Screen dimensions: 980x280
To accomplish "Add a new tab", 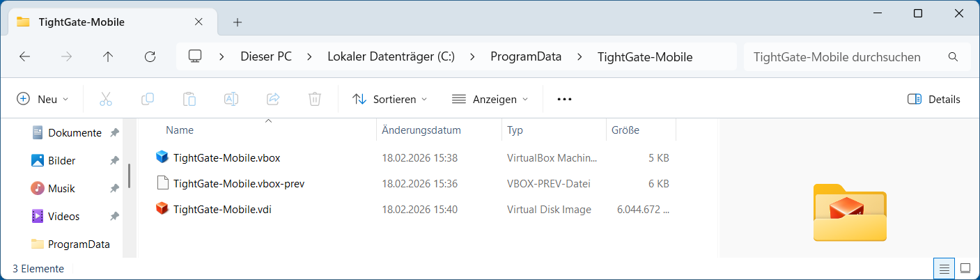I will (238, 22).
